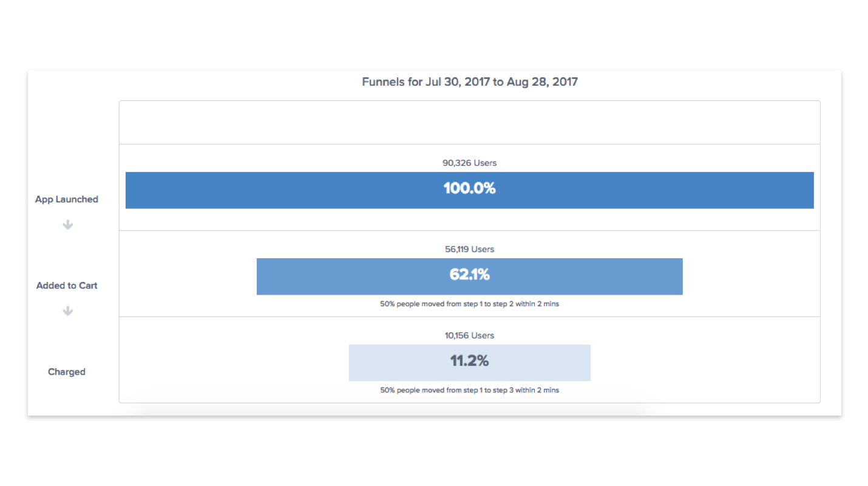Click the 11.2% funnel bar
Screen dimensions: 868x486
click(x=469, y=363)
